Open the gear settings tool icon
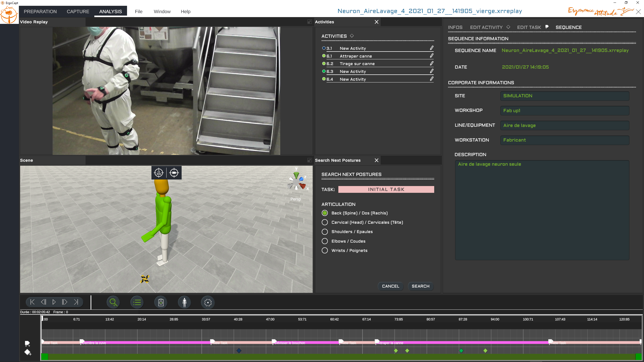The height and width of the screenshot is (362, 644). (208, 302)
